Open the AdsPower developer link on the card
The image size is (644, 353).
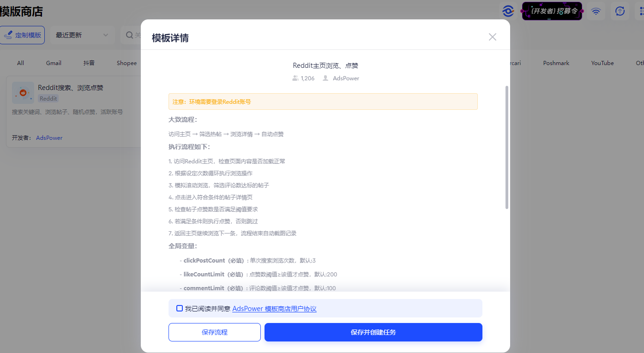[49, 138]
